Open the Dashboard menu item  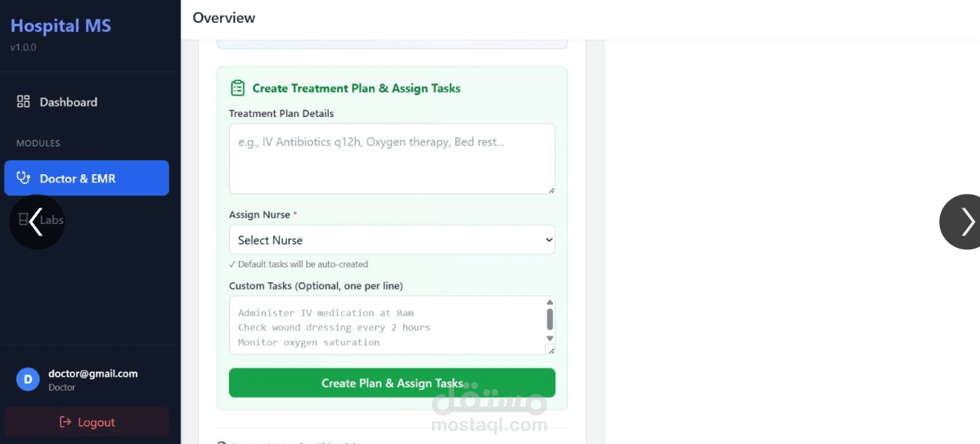[69, 102]
